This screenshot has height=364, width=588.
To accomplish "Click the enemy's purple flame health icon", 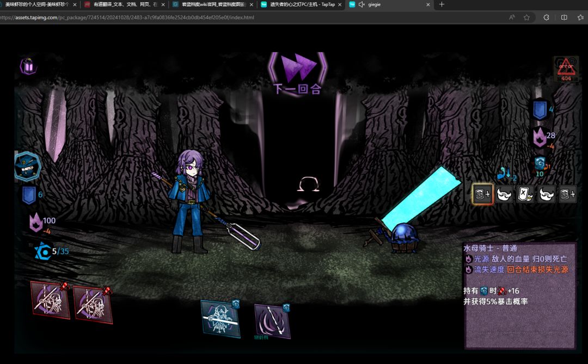I will 539,137.
